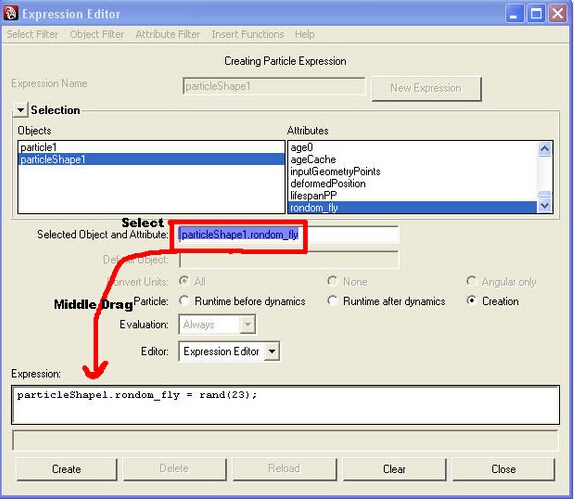Select the Angular only radio
This screenshot has width=574, height=499.
(472, 281)
